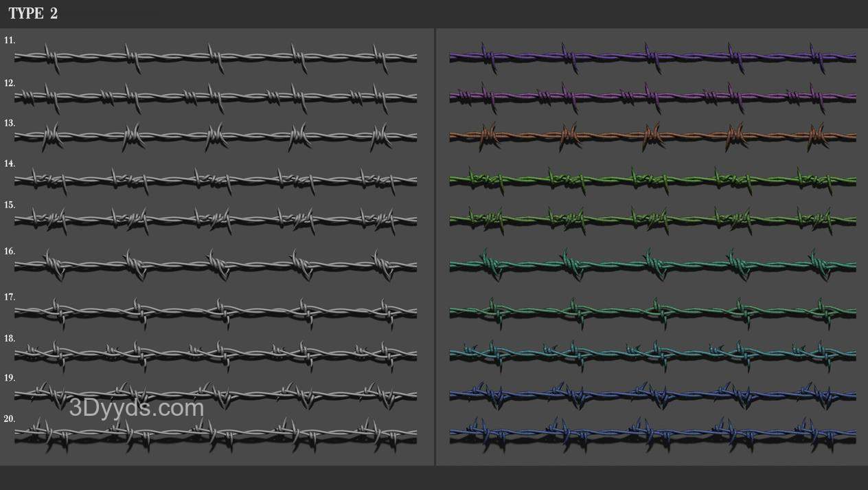Choose the brown-orange barbed wire preview
The width and height of the screenshot is (868, 490).
click(652, 136)
